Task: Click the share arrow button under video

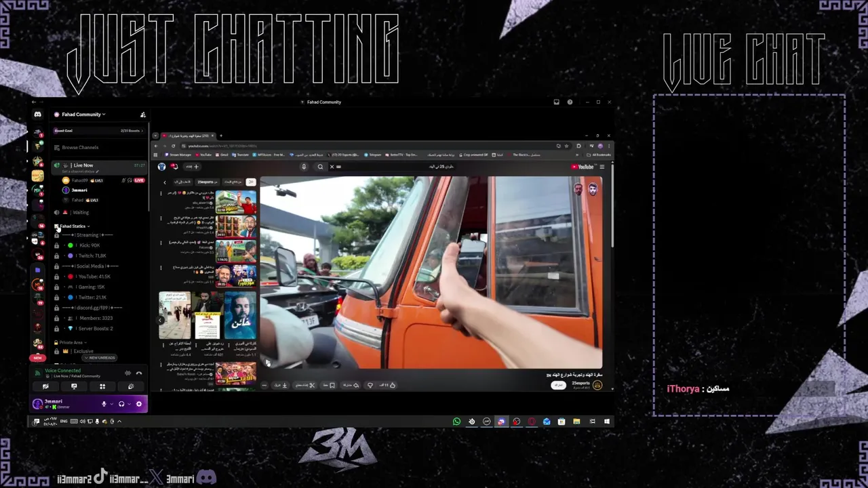Action: coord(351,385)
